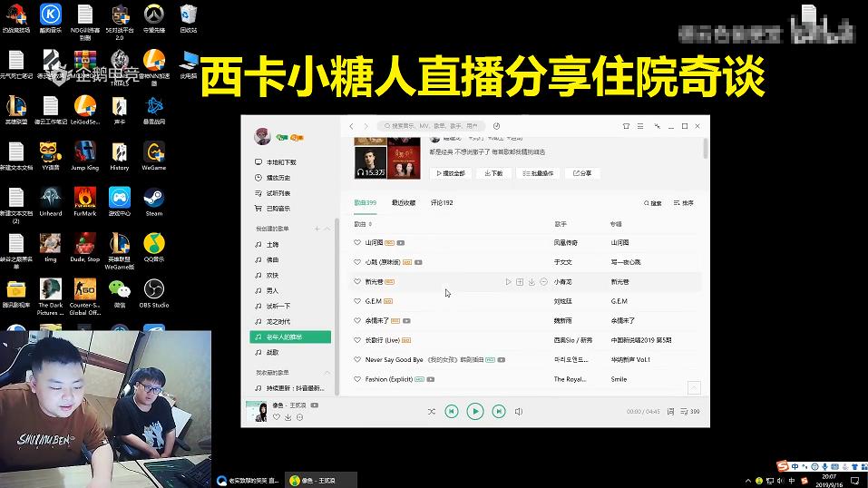Screen dimensions: 868x488
Task: Favorite the song Fashion (Explicit) via heart
Action: (357, 379)
